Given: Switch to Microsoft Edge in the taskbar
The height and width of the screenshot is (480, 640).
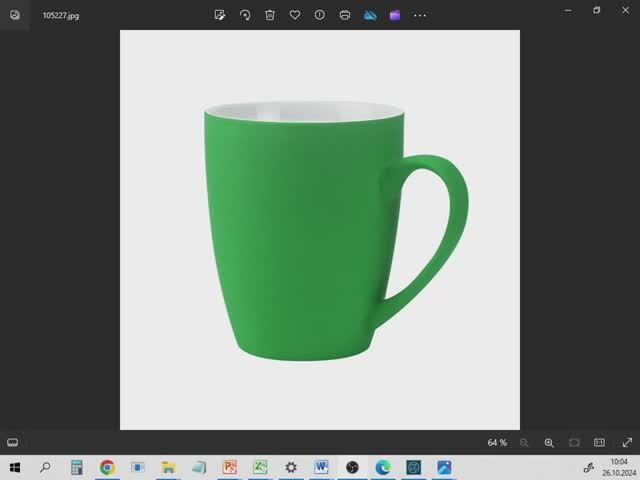Looking at the screenshot, I should point(383,467).
